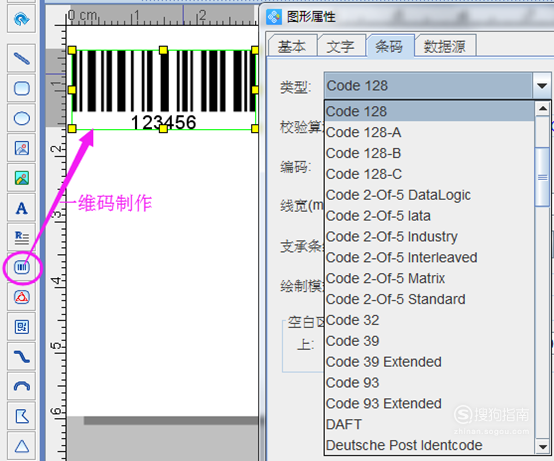
Task: Choose Code 2-Of-5 Standard
Action: [x=429, y=299]
